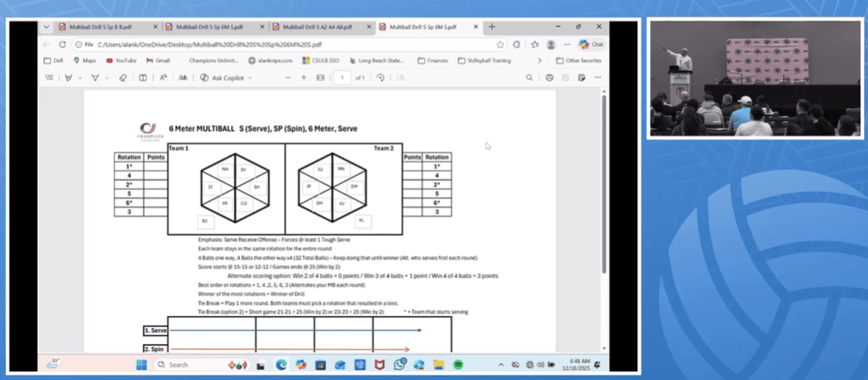The width and height of the screenshot is (868, 380).
Task: Open the browser profile icon
Action: pyautogui.click(x=551, y=44)
